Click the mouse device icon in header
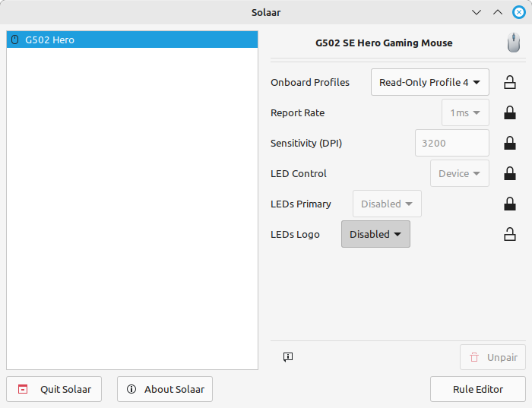Viewport: 532px width, 408px height. (x=515, y=43)
